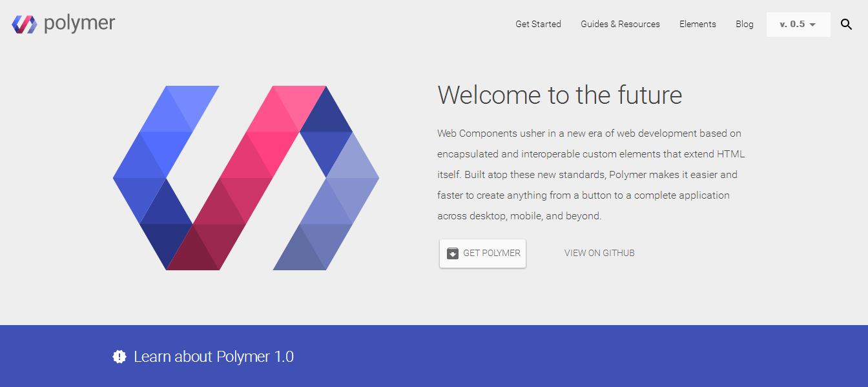Viewport: 868px width, 387px height.
Task: Click the polymer wordmark text in header
Action: pyautogui.click(x=79, y=24)
